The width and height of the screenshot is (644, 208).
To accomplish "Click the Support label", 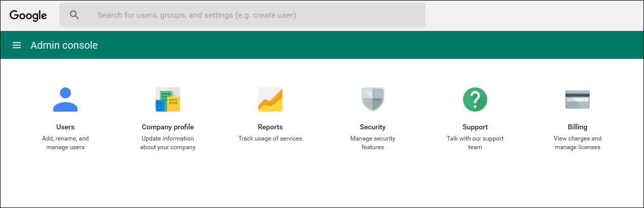I will click(x=475, y=127).
